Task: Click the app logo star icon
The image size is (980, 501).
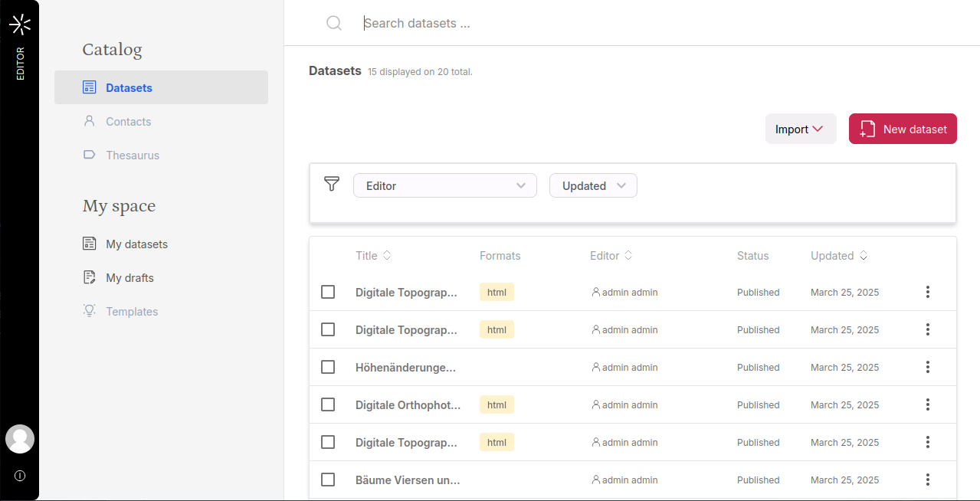Action: click(20, 25)
